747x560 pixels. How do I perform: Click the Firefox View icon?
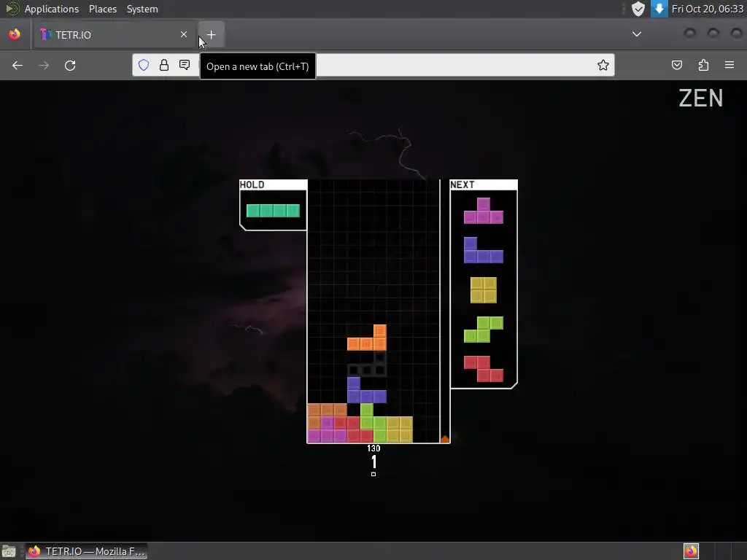[x=15, y=34]
